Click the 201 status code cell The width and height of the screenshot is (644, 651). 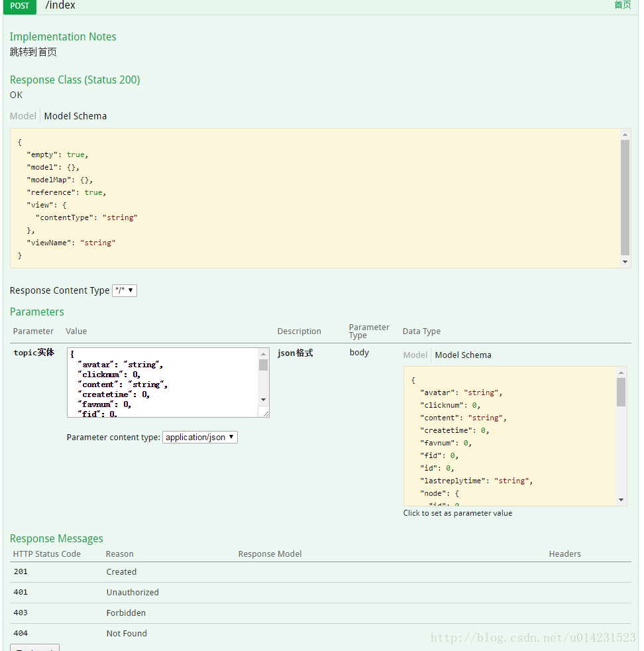point(21,571)
